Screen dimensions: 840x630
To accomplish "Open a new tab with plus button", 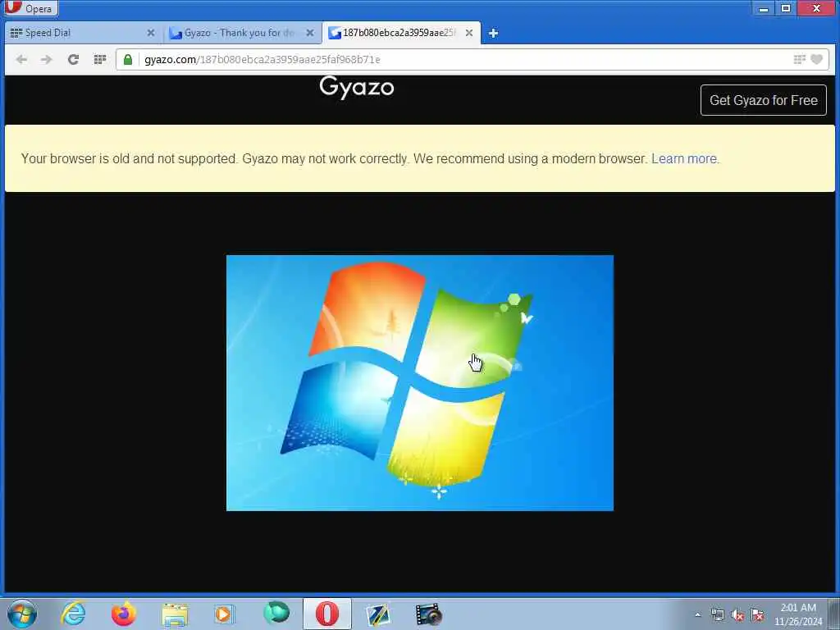I will coord(493,33).
